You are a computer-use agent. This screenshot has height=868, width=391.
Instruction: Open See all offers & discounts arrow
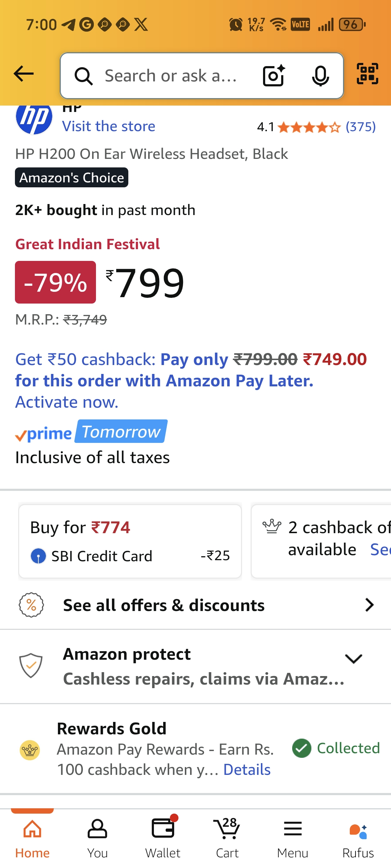point(369,605)
